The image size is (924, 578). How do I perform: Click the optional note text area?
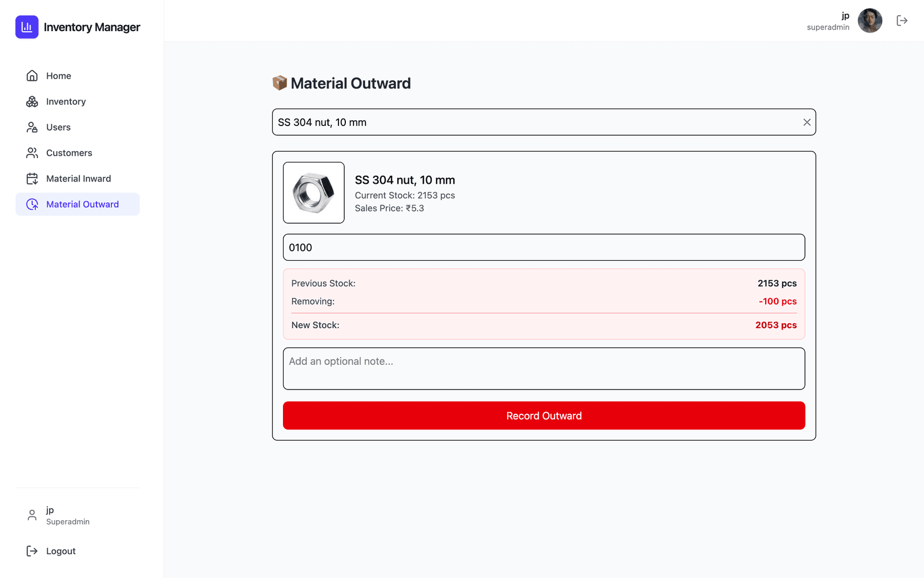click(544, 369)
